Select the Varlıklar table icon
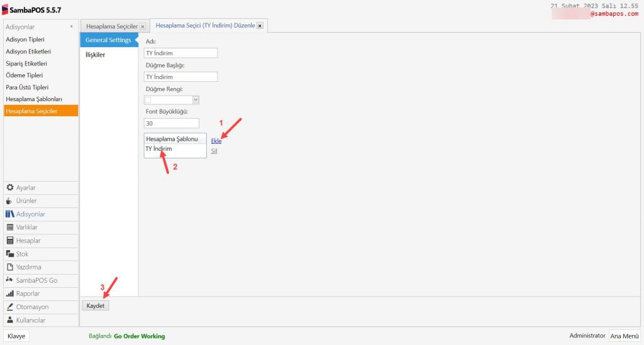The height and width of the screenshot is (345, 644). (x=10, y=227)
